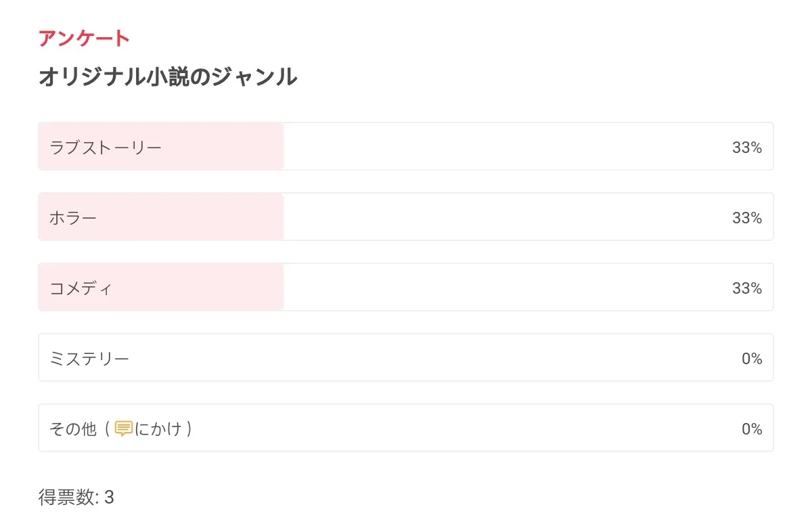Screen dimensions: 812x532
Task: Click the pink result bar of ラブストーリー
Action: [x=223, y=147]
